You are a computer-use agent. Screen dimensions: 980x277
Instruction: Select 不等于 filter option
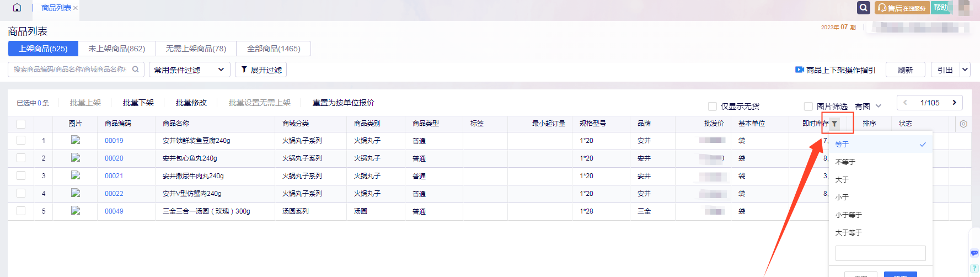[880, 162]
